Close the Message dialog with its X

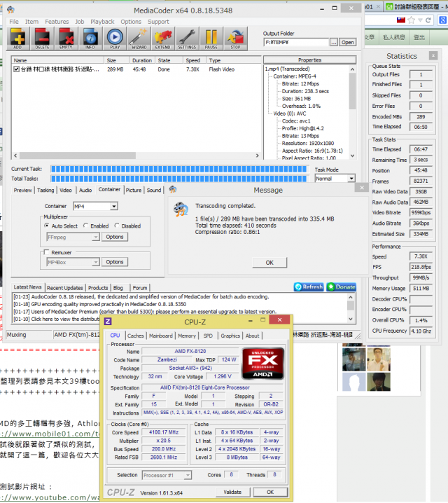(x=362, y=188)
